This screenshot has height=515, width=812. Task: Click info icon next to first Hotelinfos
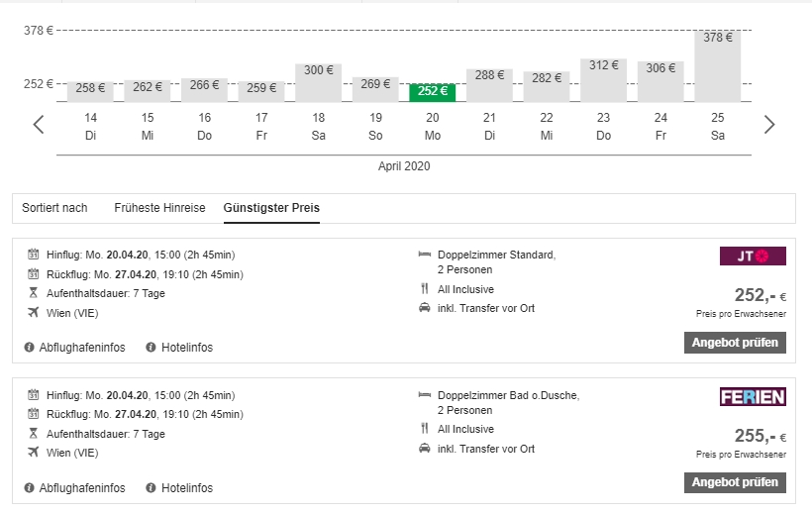pyautogui.click(x=152, y=348)
